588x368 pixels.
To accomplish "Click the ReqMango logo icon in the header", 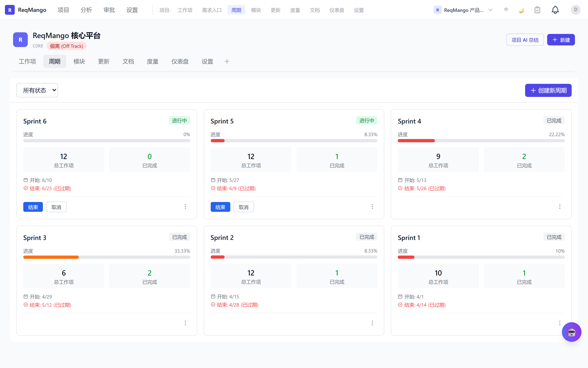I will click(x=10, y=10).
